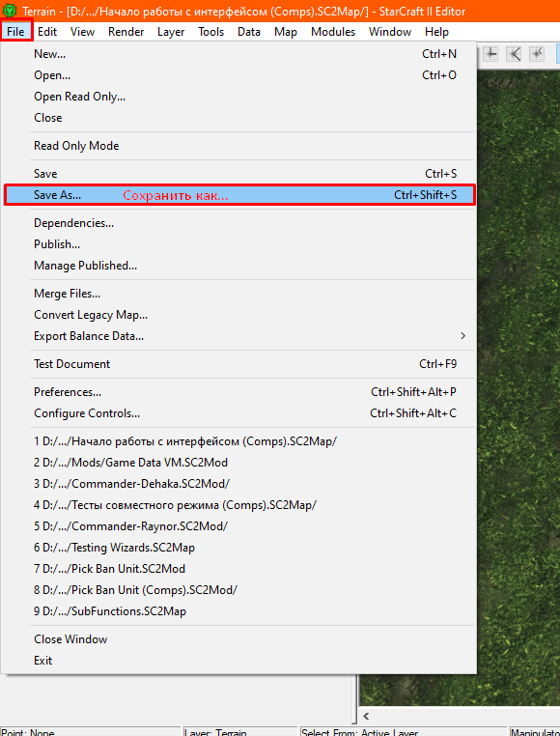The image size is (560, 736).
Task: Click the right-angle grid snap toolbar icon
Action: [491, 53]
